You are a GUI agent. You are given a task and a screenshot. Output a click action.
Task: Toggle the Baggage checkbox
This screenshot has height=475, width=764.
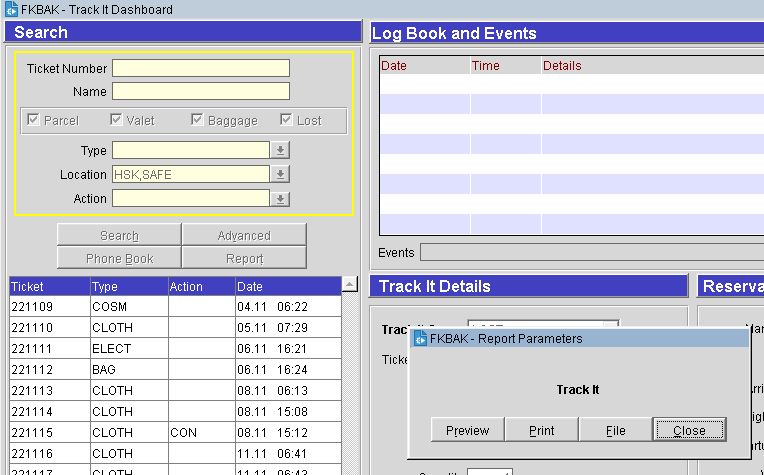click(197, 120)
